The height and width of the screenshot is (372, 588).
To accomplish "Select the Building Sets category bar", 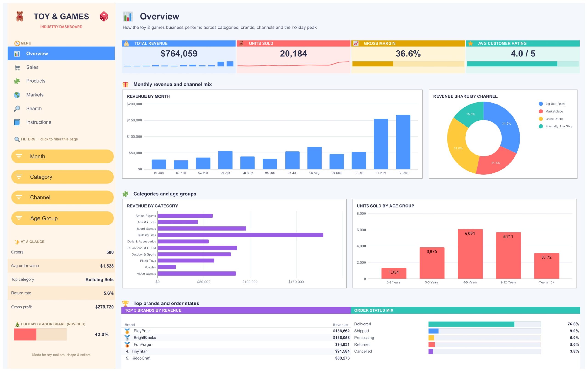I will (240, 235).
